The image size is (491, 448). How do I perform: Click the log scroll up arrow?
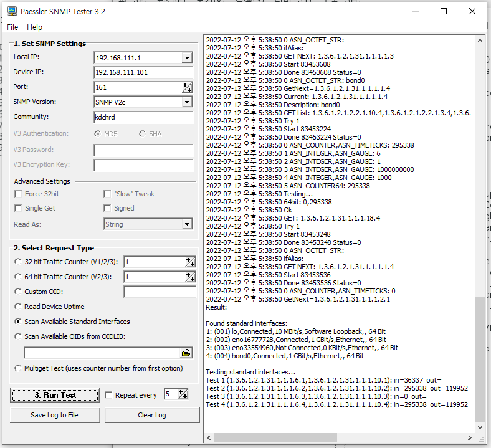coord(480,41)
